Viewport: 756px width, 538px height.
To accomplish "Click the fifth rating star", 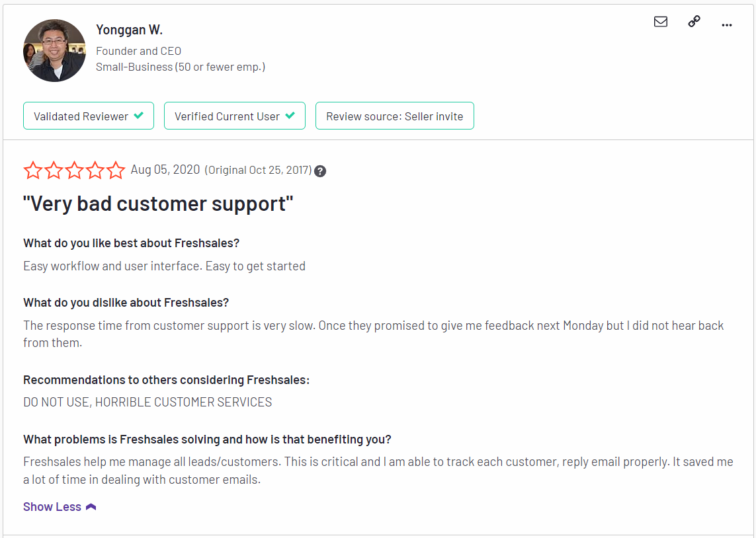I will pyautogui.click(x=116, y=170).
